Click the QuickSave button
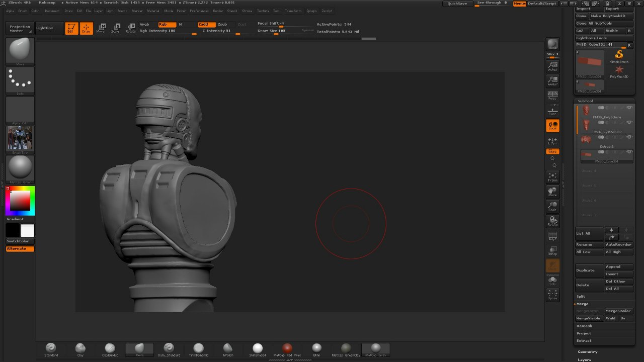 [x=457, y=4]
